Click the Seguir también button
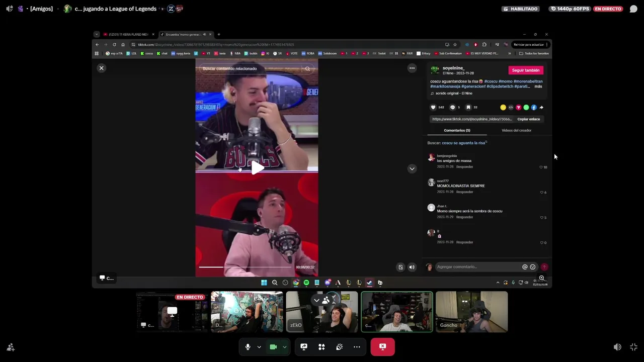The image size is (644, 362). click(526, 70)
